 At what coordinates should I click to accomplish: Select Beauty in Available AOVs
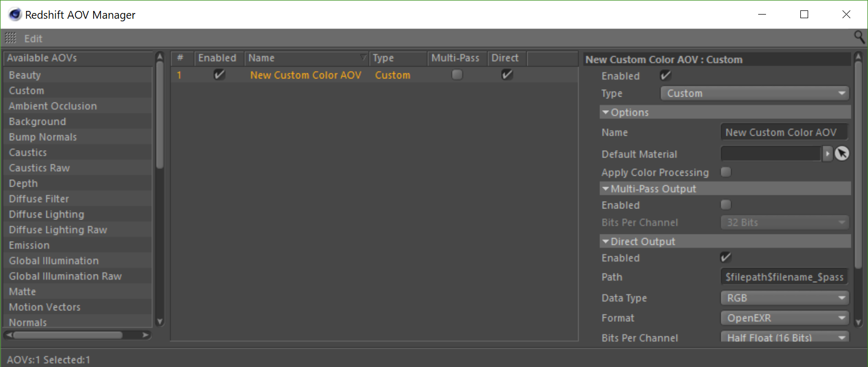(x=78, y=75)
